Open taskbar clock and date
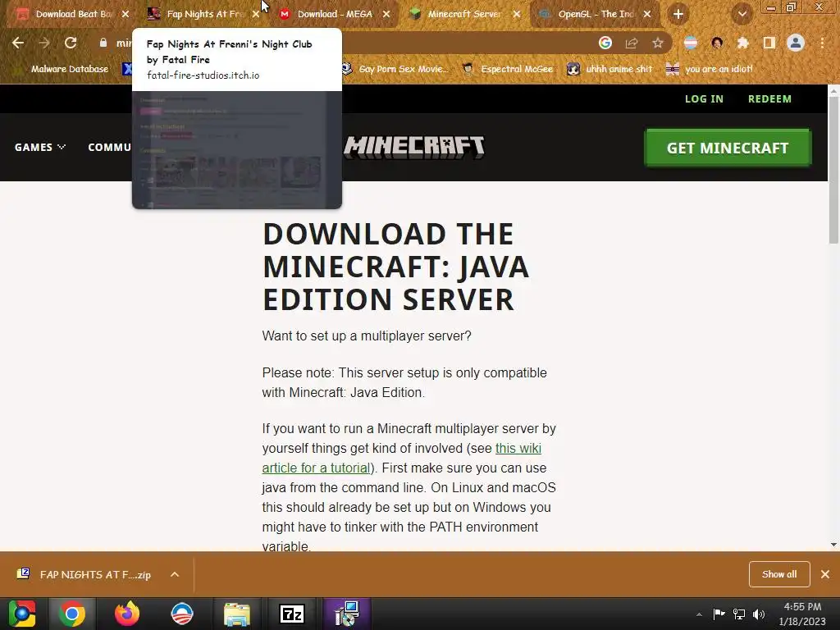This screenshot has height=630, width=840. [802, 614]
